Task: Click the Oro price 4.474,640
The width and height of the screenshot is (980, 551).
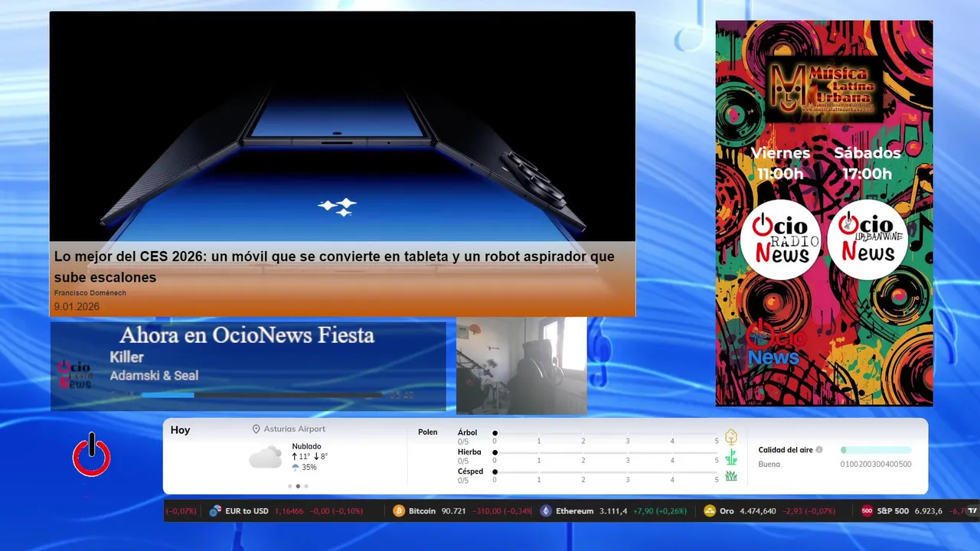Action: (758, 511)
